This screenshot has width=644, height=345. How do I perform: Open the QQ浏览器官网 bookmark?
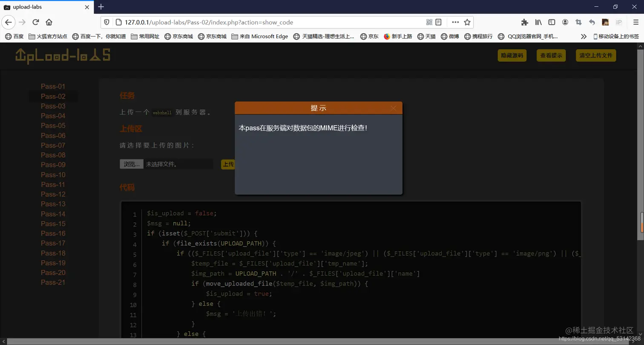pos(528,37)
